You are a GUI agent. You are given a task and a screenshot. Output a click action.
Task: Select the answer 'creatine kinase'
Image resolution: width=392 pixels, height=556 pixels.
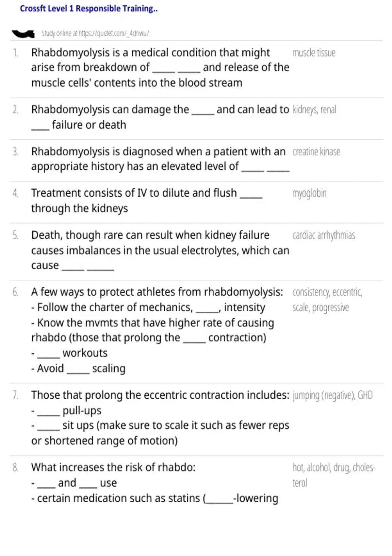pos(316,152)
